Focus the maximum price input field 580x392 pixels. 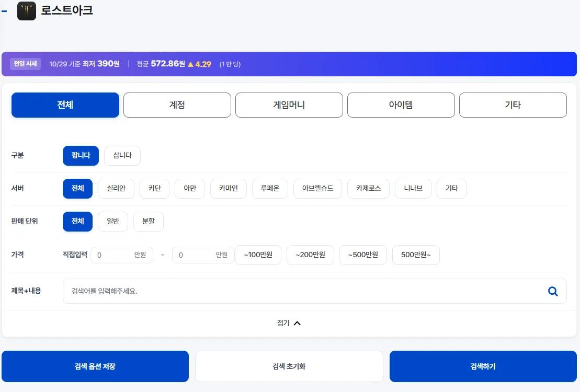point(203,255)
